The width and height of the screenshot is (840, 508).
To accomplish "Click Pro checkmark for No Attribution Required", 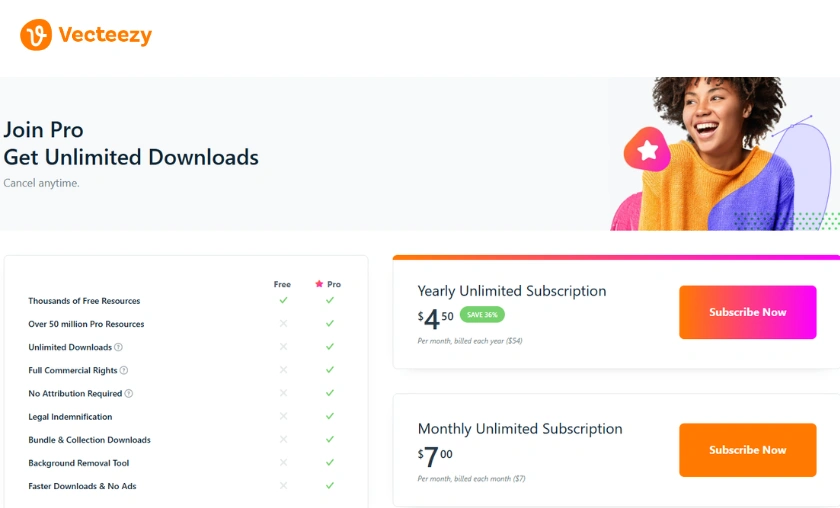I will (330, 393).
